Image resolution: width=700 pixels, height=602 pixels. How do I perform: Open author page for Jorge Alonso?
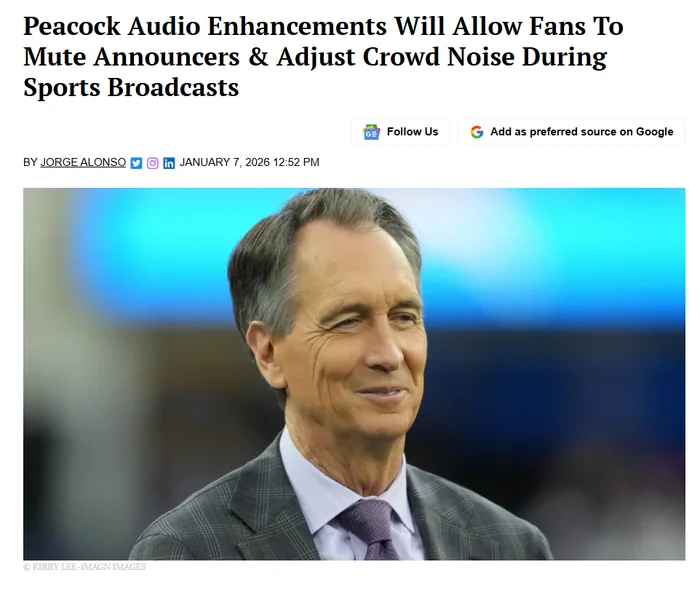pos(83,162)
